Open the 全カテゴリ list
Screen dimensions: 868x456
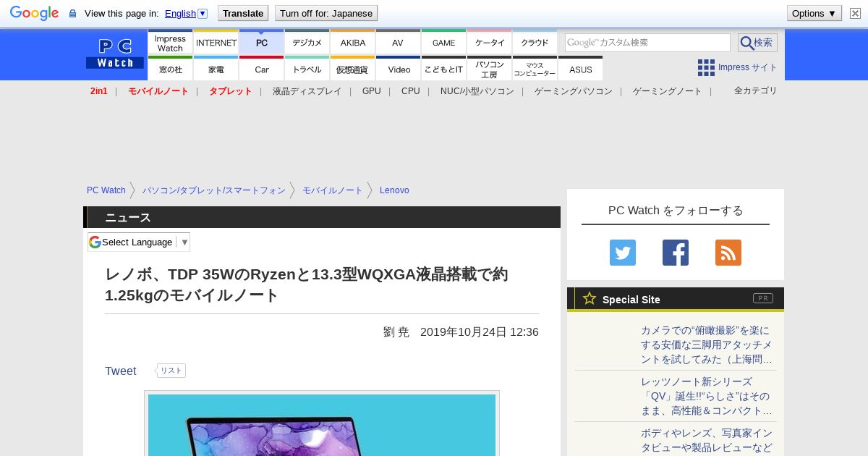[x=755, y=90]
